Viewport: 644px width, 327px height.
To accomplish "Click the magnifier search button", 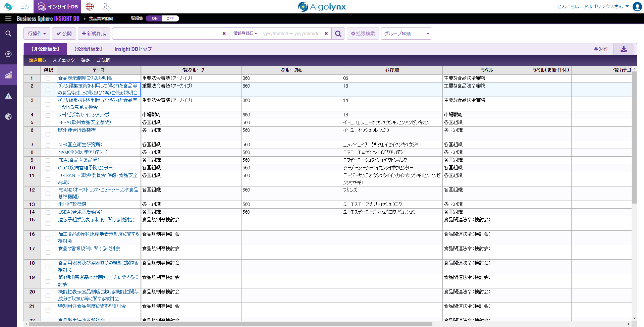I will (x=338, y=34).
